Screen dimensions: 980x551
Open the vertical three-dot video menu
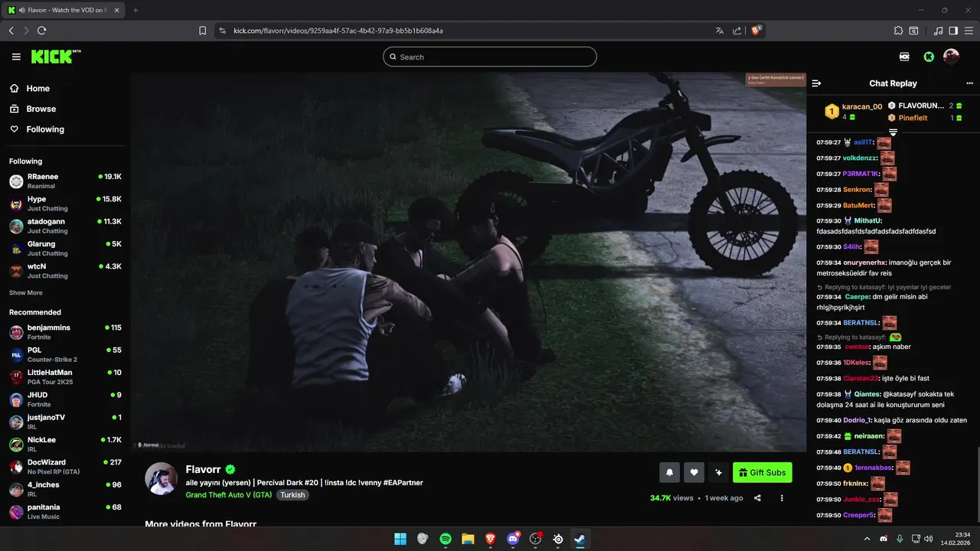782,497
